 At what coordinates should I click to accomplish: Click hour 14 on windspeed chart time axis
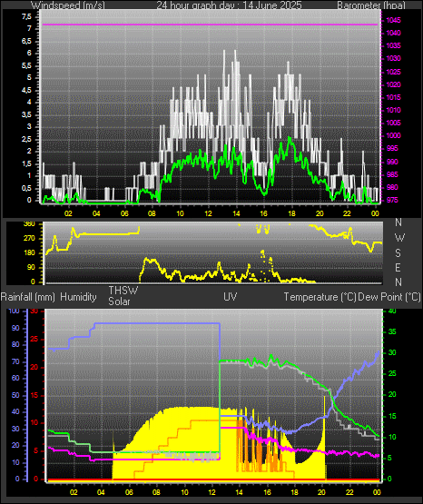pyautogui.click(x=236, y=213)
